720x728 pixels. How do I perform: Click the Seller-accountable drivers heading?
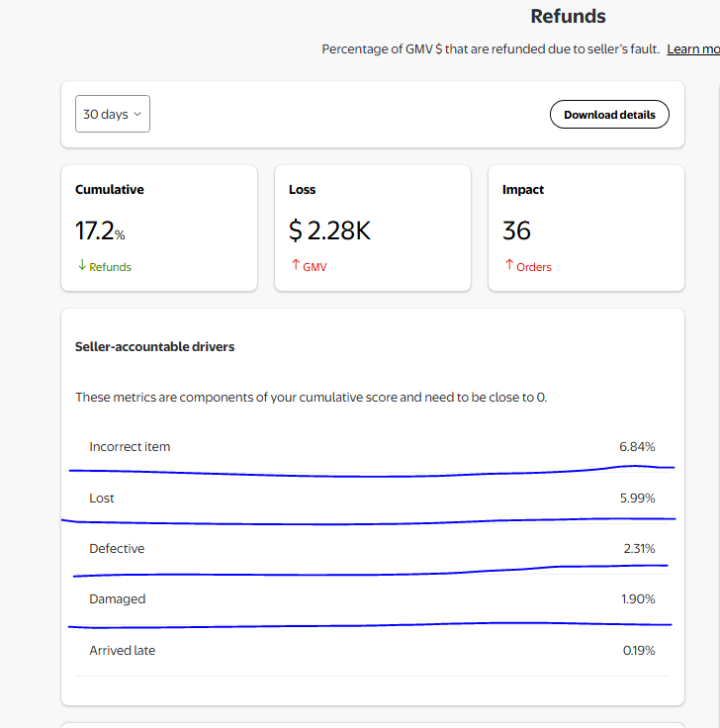154,347
